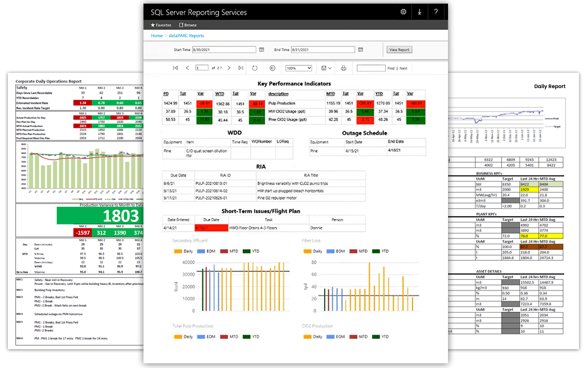The height and width of the screenshot is (368, 588).
Task: Jump to the last report page
Action: [241, 68]
